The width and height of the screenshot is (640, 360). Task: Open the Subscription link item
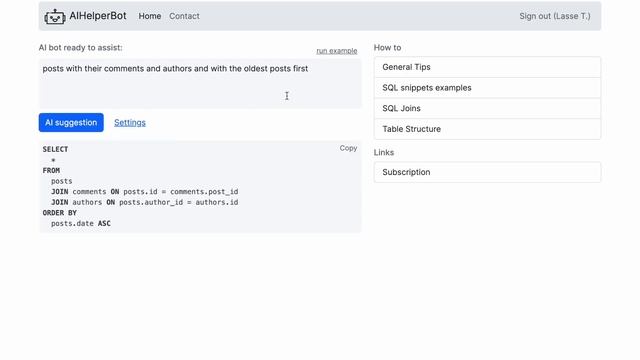(487, 172)
